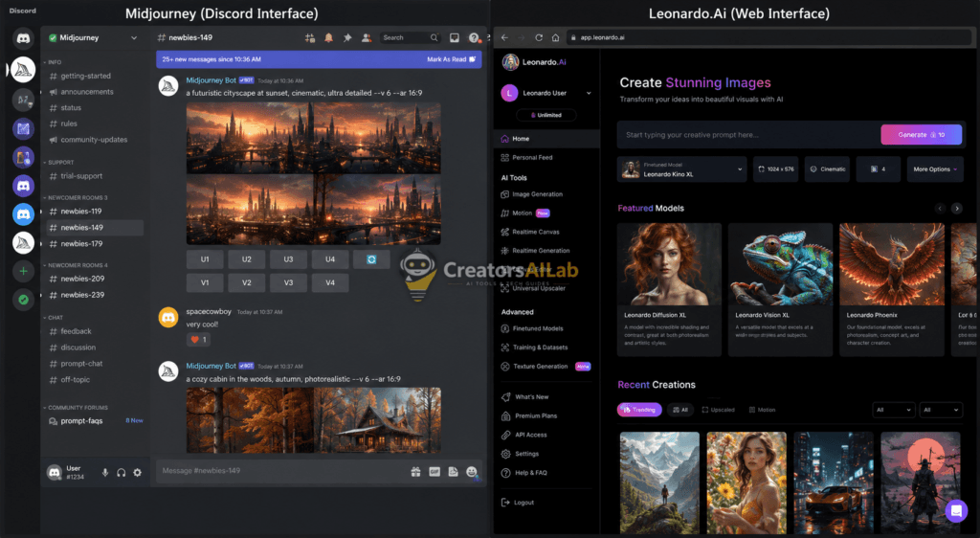This screenshot has width=980, height=538.
Task: Click the Discord Search field
Action: 410,38
